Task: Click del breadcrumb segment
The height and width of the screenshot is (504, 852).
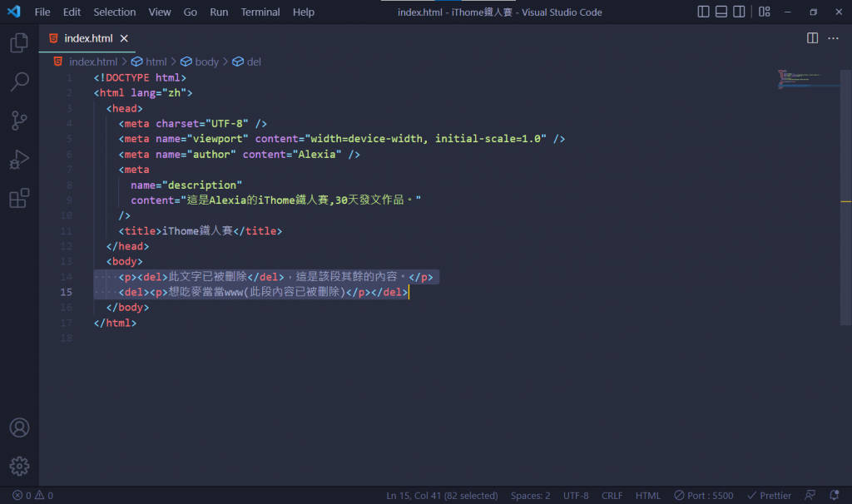Action: (254, 62)
